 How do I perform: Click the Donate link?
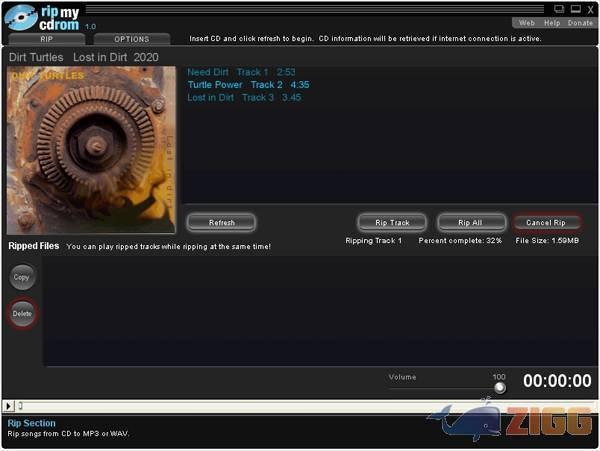(580, 23)
